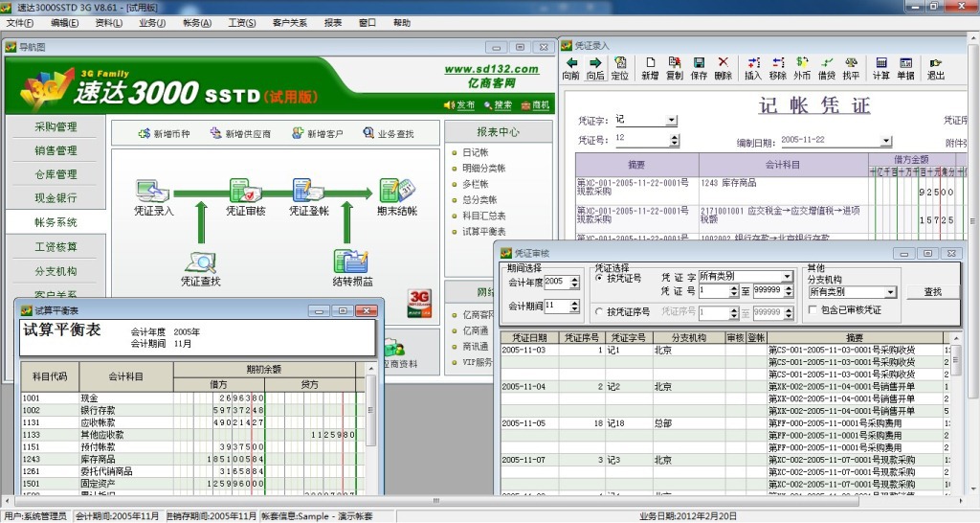Open 期末结帐 in the navigation flowchart
Viewport: 980px width, 523px height.
397,197
